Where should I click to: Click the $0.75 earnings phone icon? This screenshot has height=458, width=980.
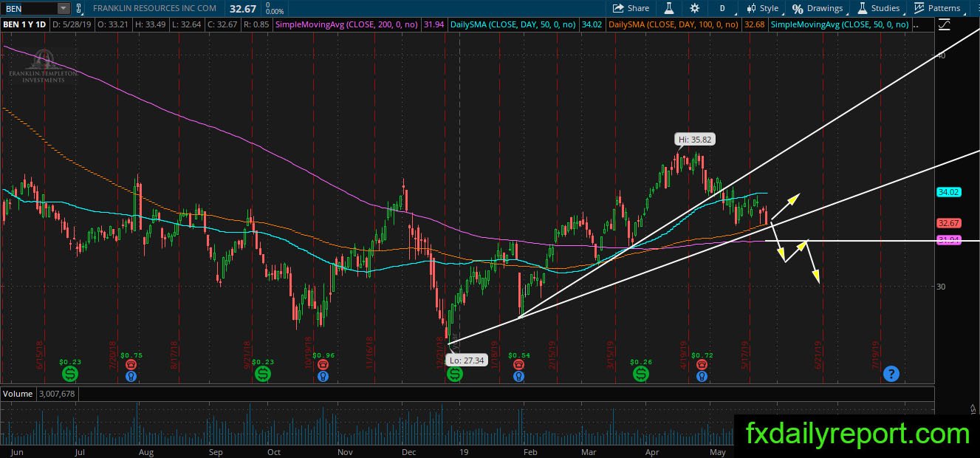[131, 365]
